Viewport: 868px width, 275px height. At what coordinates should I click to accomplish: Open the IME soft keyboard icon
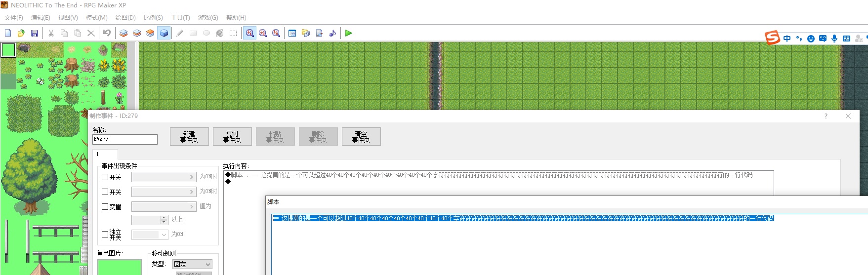tap(846, 39)
